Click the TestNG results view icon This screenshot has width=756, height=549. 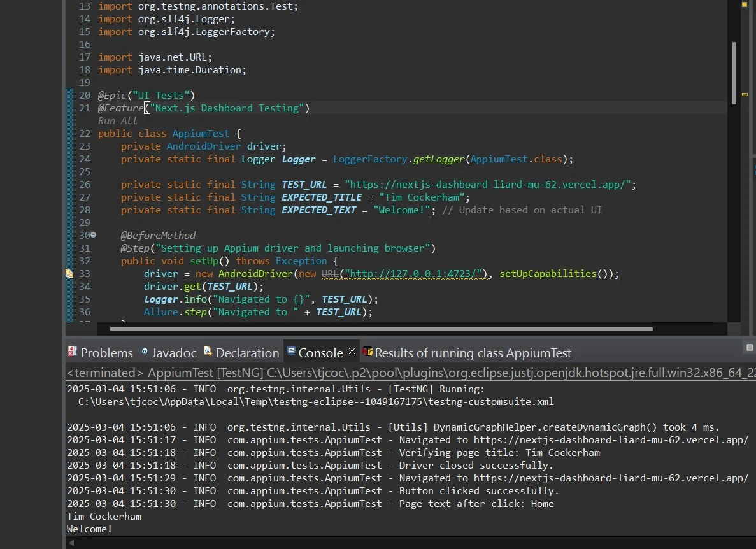tap(367, 352)
